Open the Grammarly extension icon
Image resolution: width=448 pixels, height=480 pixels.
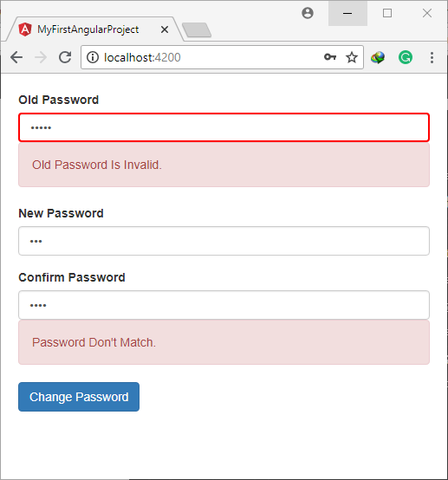(406, 57)
